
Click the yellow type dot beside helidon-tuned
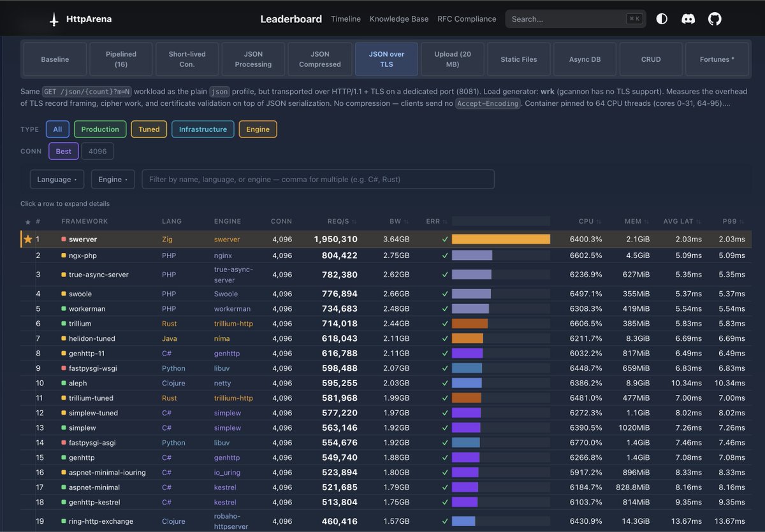(x=64, y=338)
